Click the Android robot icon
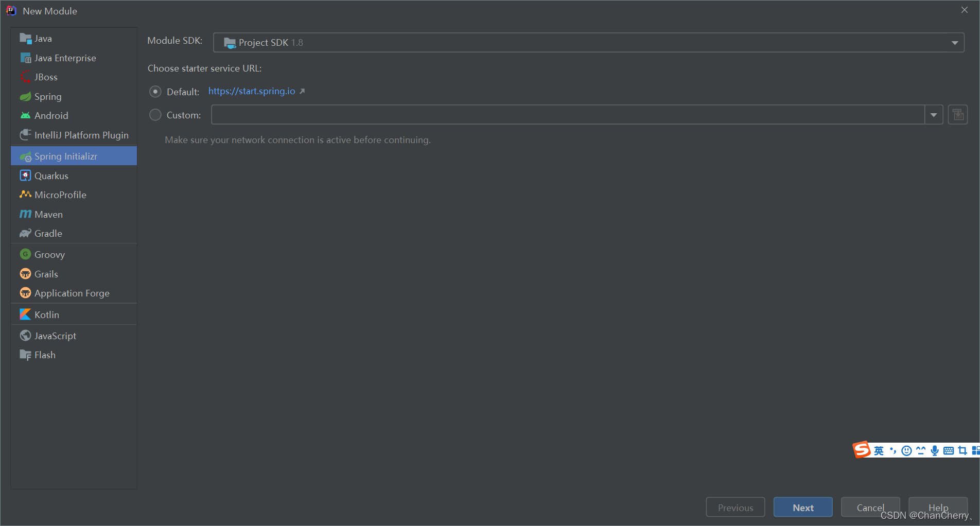The width and height of the screenshot is (980, 526). [x=25, y=116]
